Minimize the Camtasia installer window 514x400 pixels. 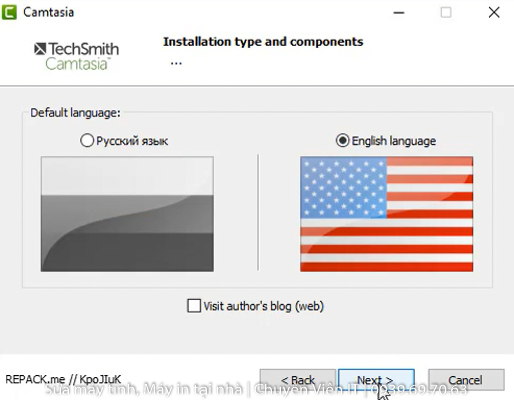[399, 13]
